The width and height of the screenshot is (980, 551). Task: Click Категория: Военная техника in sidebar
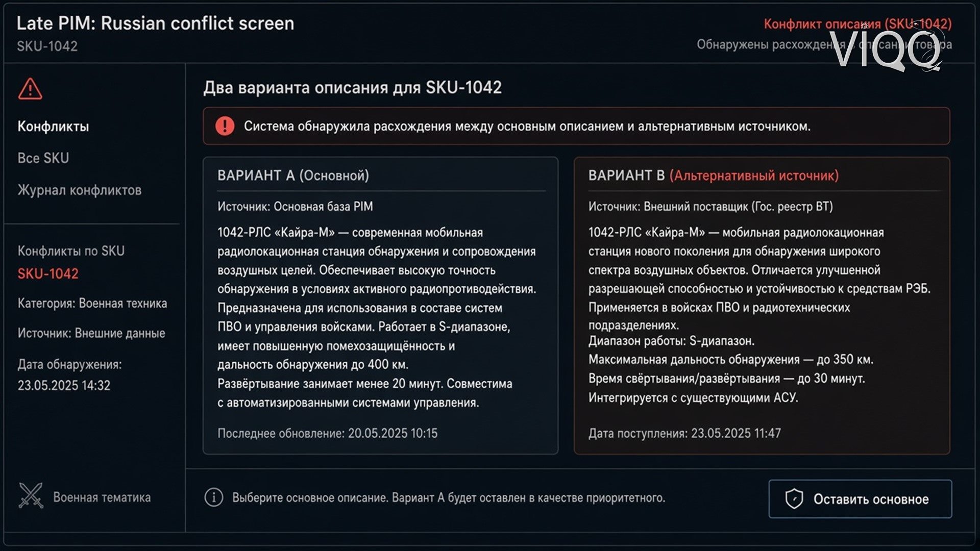click(92, 304)
